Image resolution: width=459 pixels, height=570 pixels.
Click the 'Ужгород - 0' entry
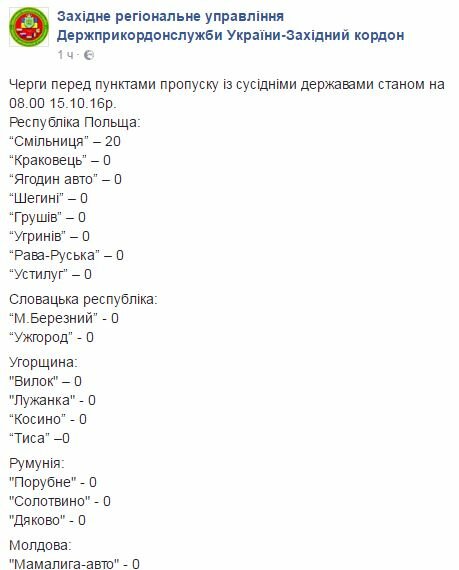click(x=51, y=337)
